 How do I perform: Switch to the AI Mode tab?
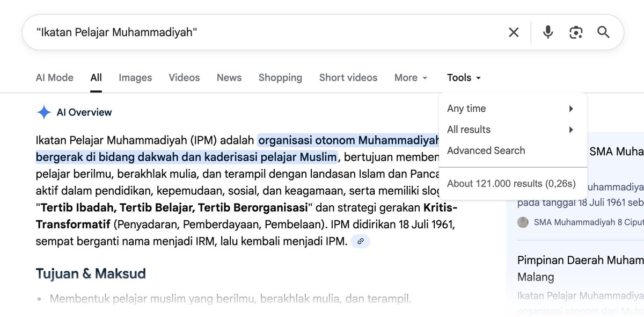55,77
